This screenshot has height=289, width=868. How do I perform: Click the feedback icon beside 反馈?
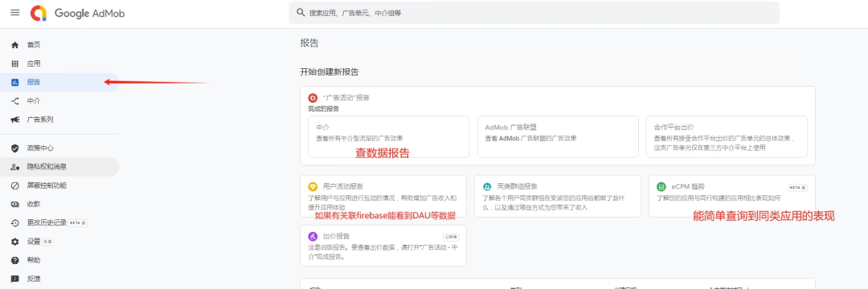[15, 279]
